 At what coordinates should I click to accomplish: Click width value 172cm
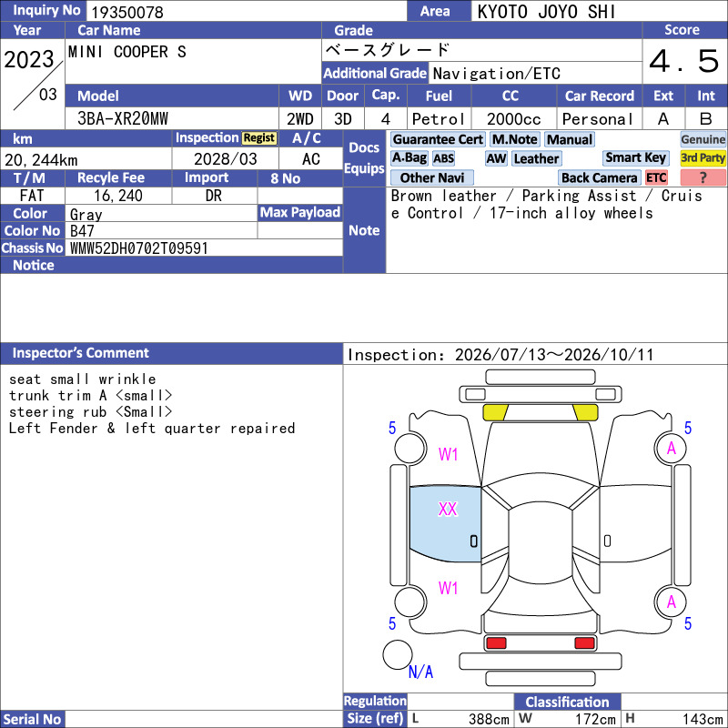click(595, 719)
